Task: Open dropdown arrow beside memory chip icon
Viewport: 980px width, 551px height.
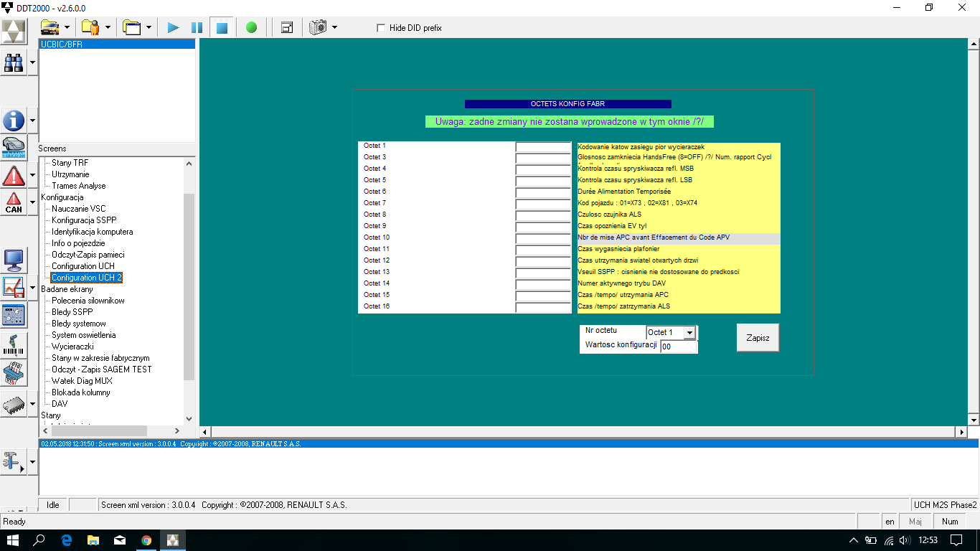Action: click(x=32, y=403)
